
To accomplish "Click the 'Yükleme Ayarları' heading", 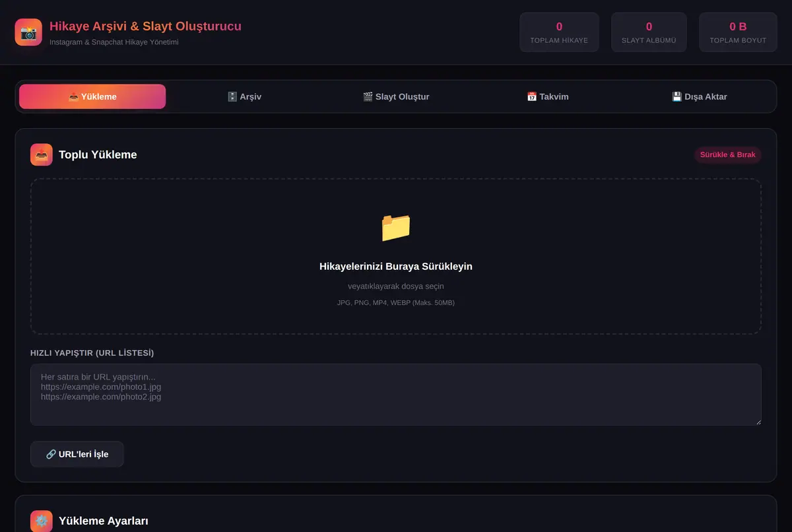I will click(x=104, y=521).
